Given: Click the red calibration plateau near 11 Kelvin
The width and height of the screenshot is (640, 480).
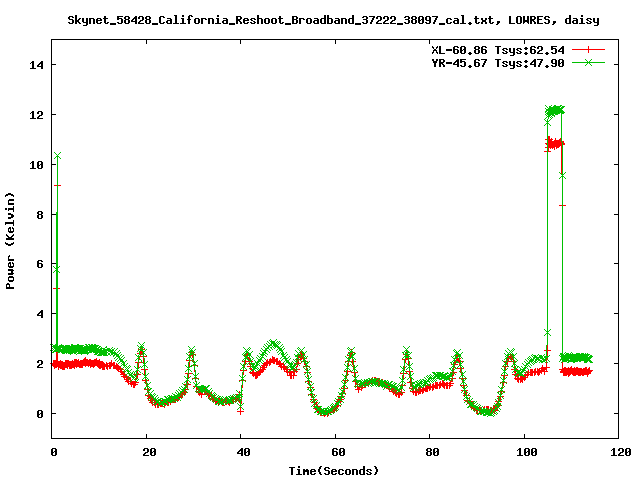Looking at the screenshot, I should pyautogui.click(x=555, y=144).
